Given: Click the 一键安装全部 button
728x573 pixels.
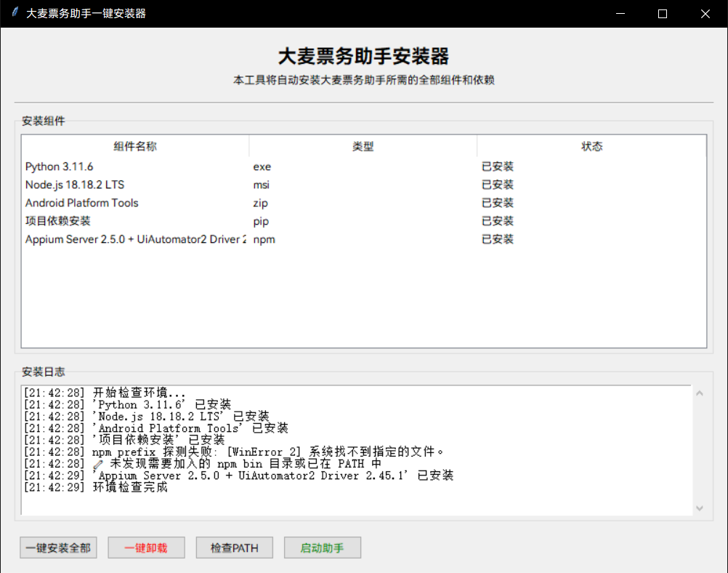Looking at the screenshot, I should tap(58, 548).
